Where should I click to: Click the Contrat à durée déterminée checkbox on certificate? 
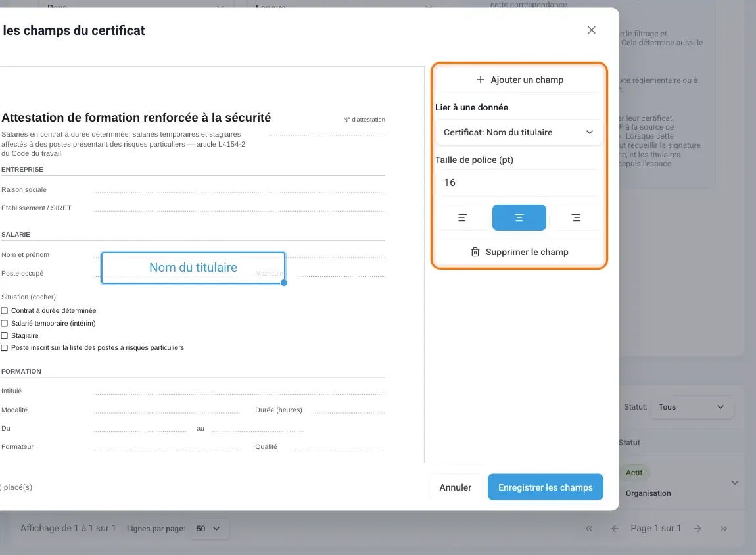coord(5,310)
